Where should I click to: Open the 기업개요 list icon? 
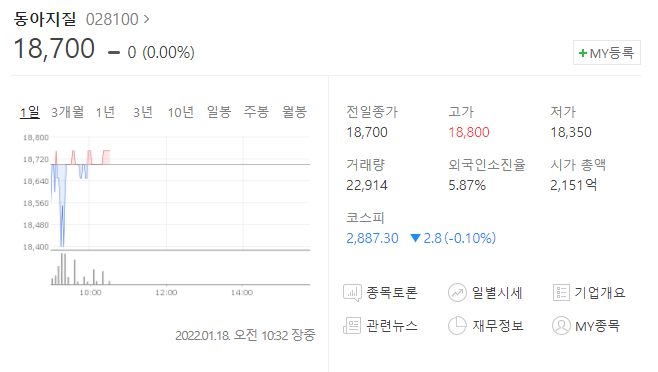click(561, 293)
